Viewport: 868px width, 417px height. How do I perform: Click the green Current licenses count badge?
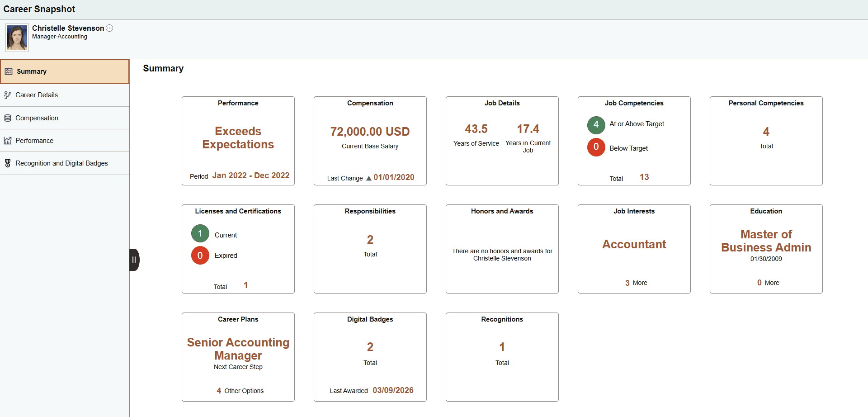click(x=200, y=233)
